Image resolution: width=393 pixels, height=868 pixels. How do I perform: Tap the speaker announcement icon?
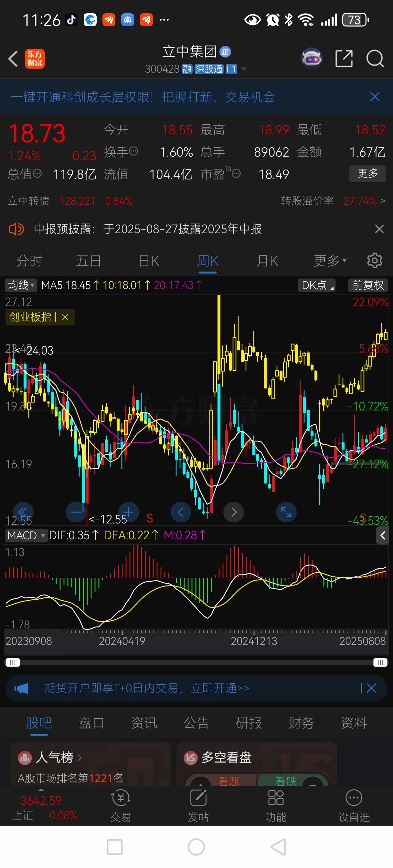16,229
